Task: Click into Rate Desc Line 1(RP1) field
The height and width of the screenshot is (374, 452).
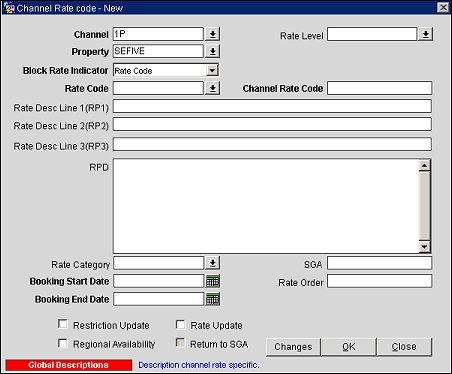Action: pos(272,106)
